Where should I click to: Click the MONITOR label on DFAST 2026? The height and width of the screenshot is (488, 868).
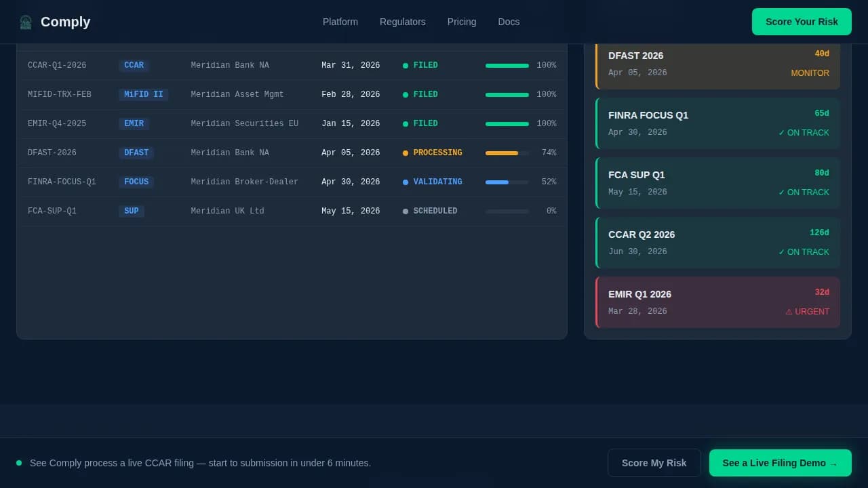click(810, 73)
